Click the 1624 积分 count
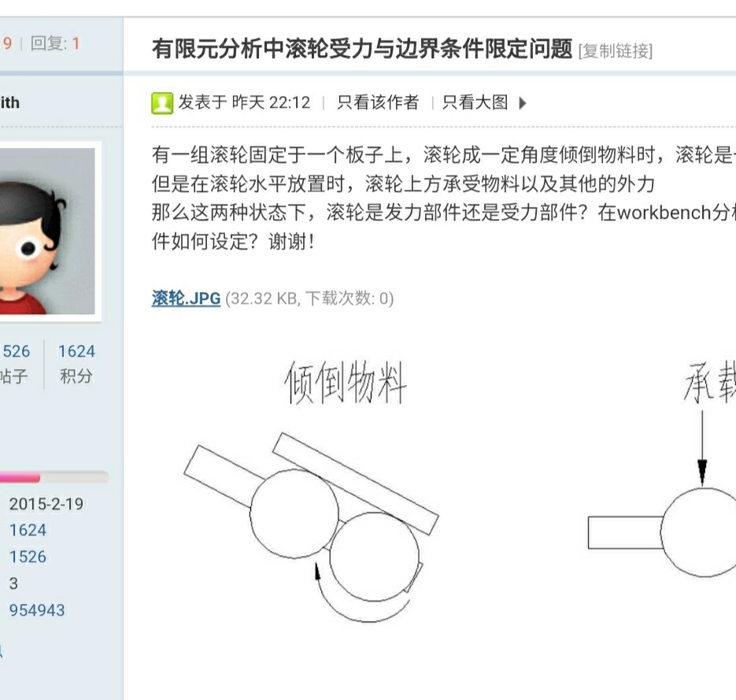 pyautogui.click(x=76, y=363)
